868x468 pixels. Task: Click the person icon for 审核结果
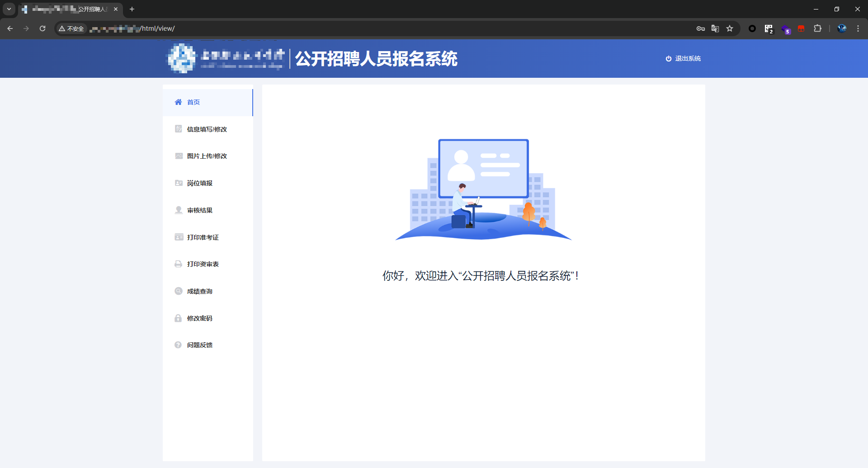pyautogui.click(x=179, y=210)
